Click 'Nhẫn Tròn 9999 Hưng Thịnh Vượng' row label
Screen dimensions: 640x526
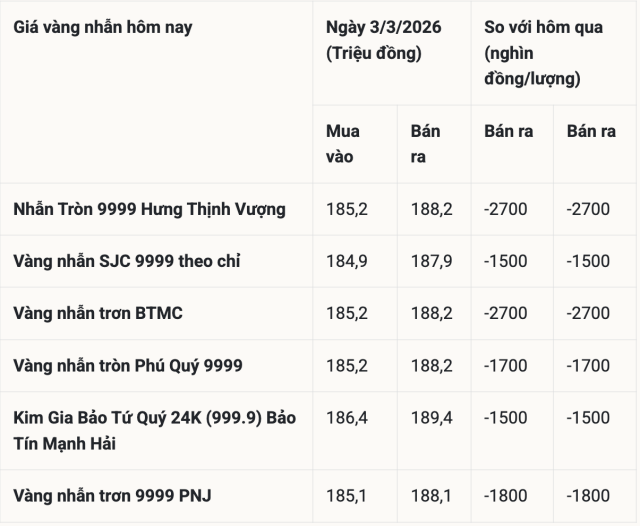(x=150, y=209)
